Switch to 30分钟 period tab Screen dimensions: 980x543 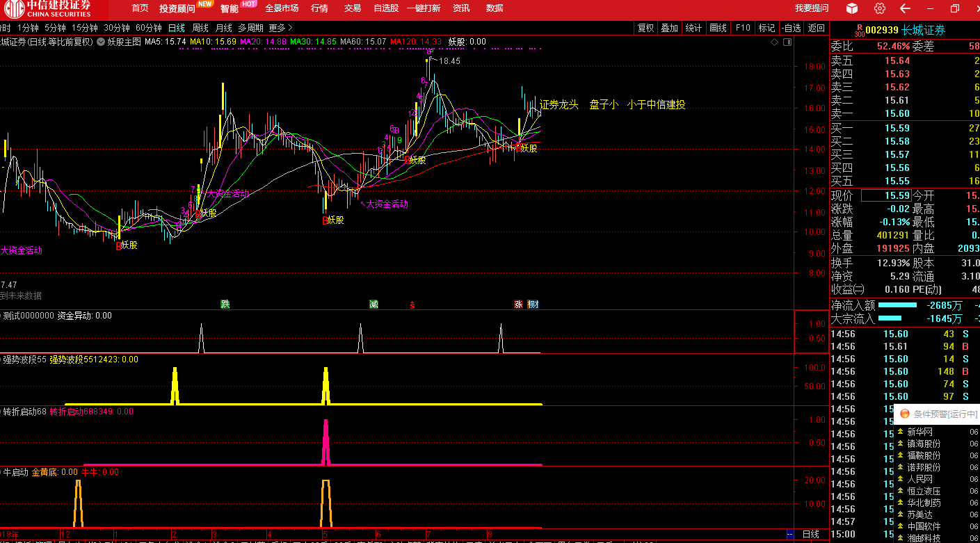117,29
